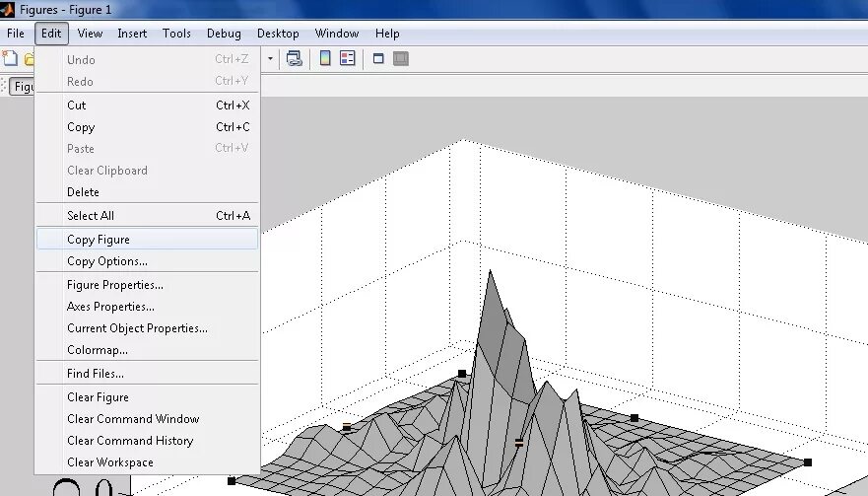Click the Hide Plot Tools icon
868x496 pixels.
pos(378,58)
